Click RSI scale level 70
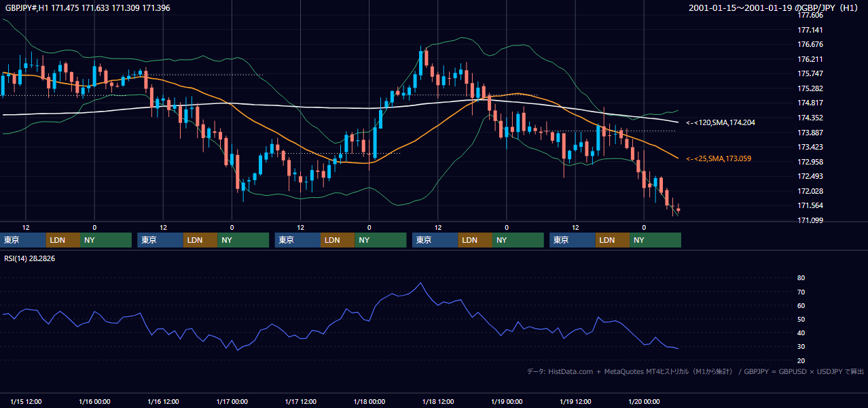Viewport: 868px width, 408px height. (801, 292)
